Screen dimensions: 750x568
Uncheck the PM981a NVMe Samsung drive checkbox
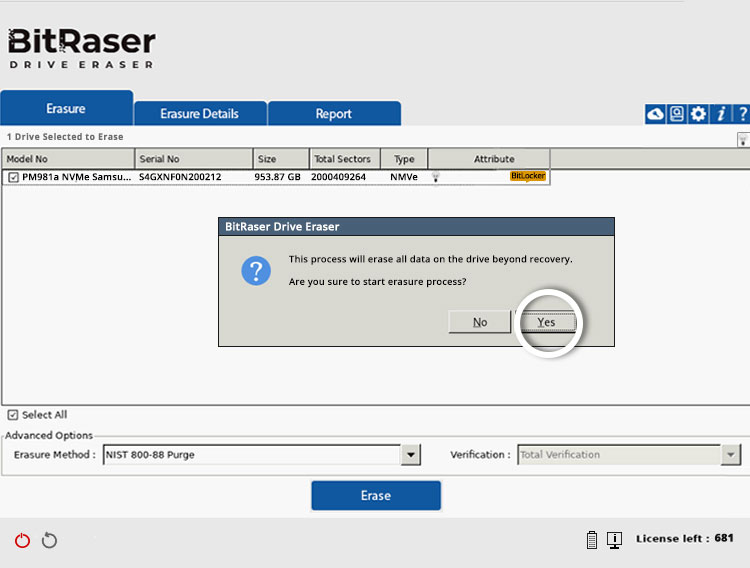tap(13, 177)
